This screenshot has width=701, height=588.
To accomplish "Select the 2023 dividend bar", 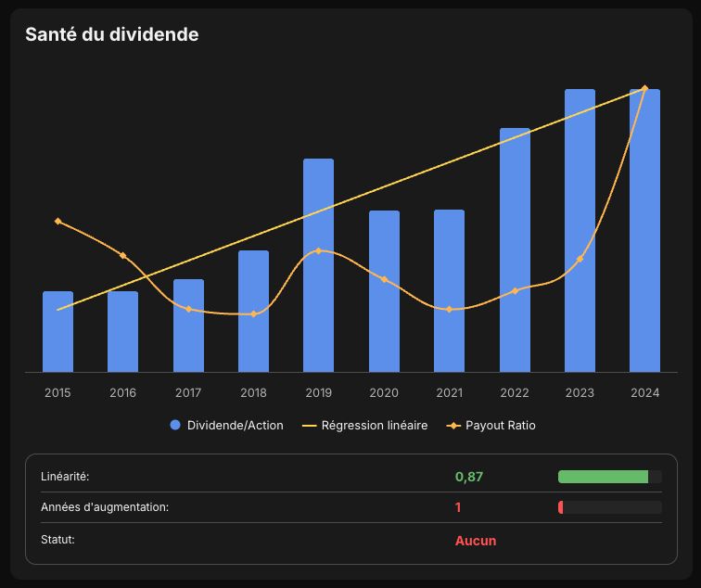I will [x=580, y=230].
